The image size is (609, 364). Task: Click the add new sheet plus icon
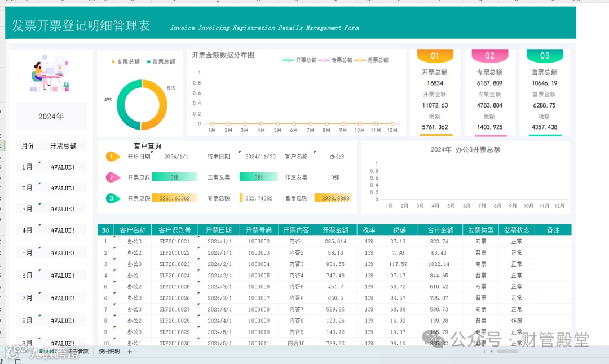(130, 352)
